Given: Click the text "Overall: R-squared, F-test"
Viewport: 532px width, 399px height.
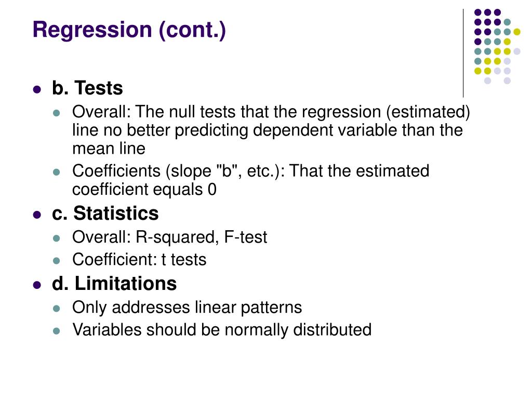Looking at the screenshot, I should [170, 237].
